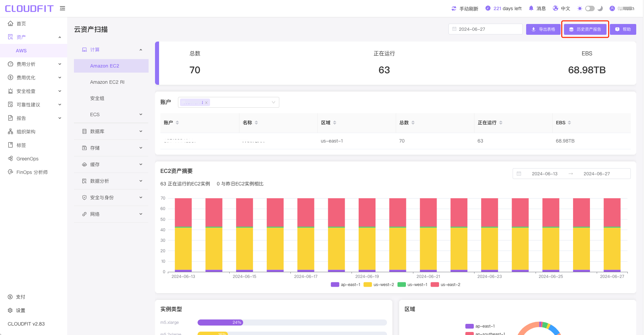Open 安全组 menu item

[111, 98]
